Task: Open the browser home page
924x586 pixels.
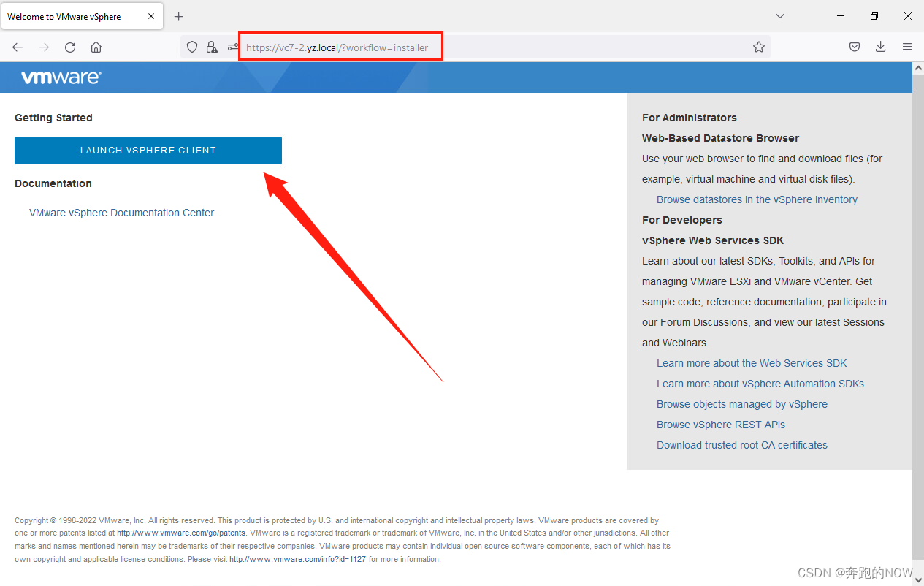Action: tap(96, 47)
